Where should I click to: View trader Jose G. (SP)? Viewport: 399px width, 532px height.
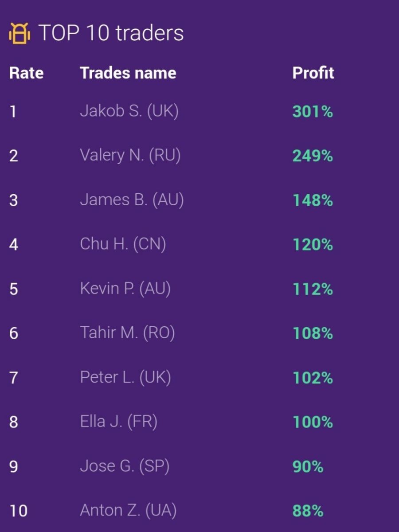click(125, 466)
